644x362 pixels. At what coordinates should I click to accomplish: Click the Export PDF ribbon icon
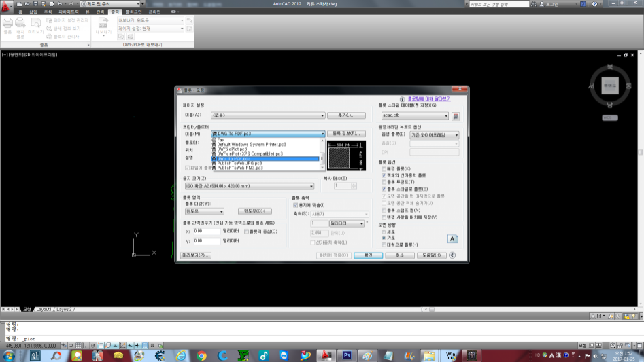pyautogui.click(x=103, y=23)
